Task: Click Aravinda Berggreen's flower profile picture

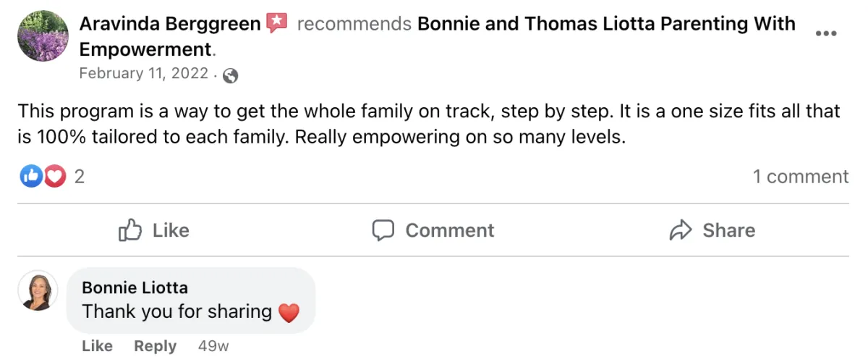Action: 43,36
